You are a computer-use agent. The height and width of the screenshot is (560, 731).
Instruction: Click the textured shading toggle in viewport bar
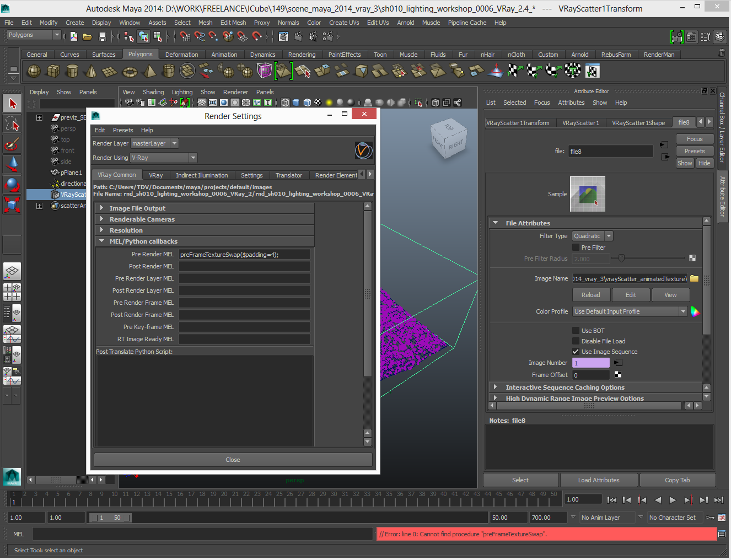[318, 103]
